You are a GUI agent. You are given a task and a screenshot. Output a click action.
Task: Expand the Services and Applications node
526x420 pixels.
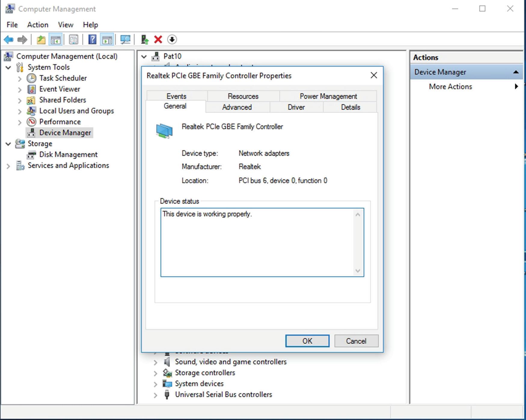pos(8,166)
